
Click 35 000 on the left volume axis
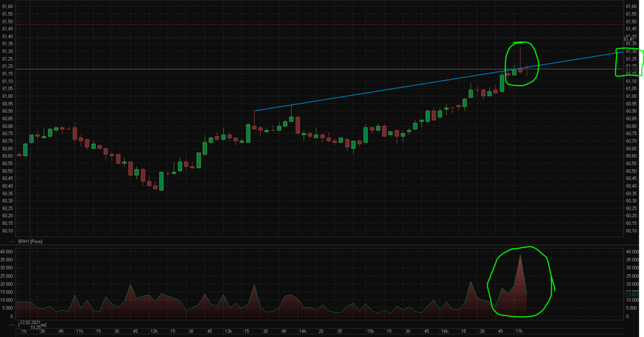[7, 260]
